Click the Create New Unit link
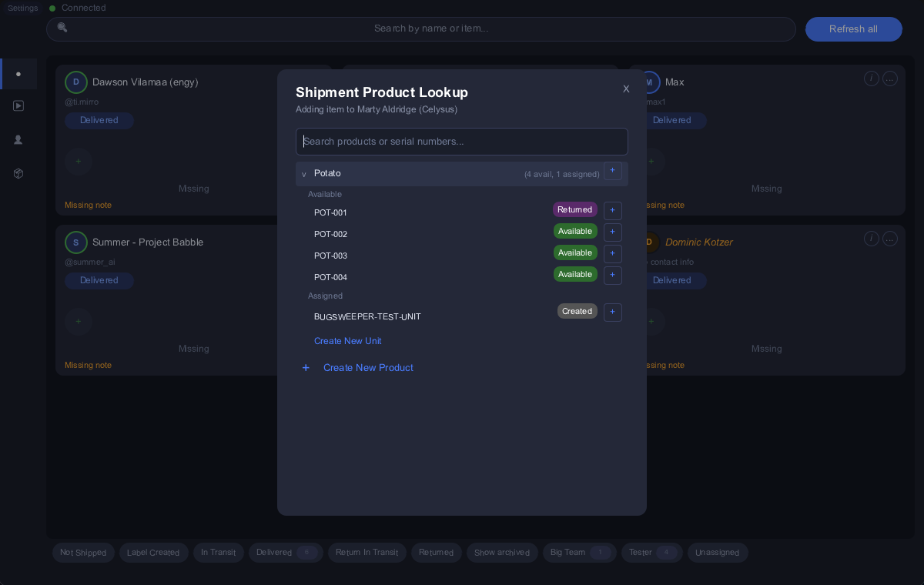Image resolution: width=924 pixels, height=585 pixels. click(x=348, y=341)
